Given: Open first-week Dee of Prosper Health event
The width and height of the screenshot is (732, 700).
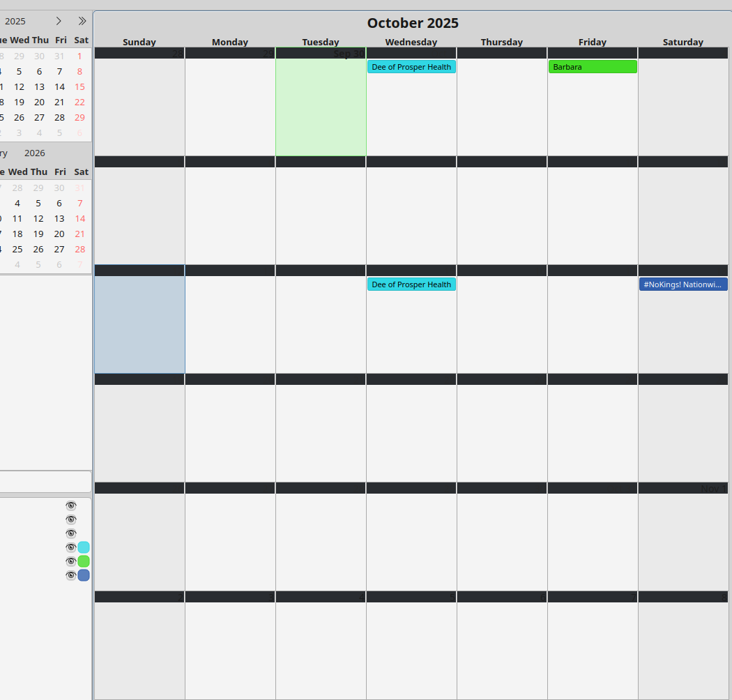Looking at the screenshot, I should click(411, 67).
